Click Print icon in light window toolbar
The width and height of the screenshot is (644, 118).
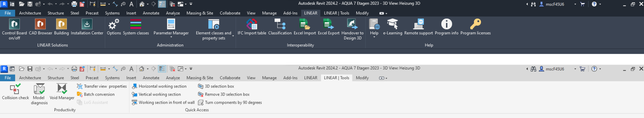click(74, 69)
